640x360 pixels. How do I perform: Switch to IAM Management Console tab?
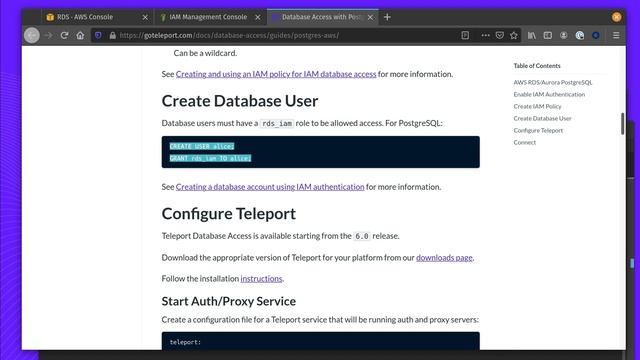click(210, 17)
